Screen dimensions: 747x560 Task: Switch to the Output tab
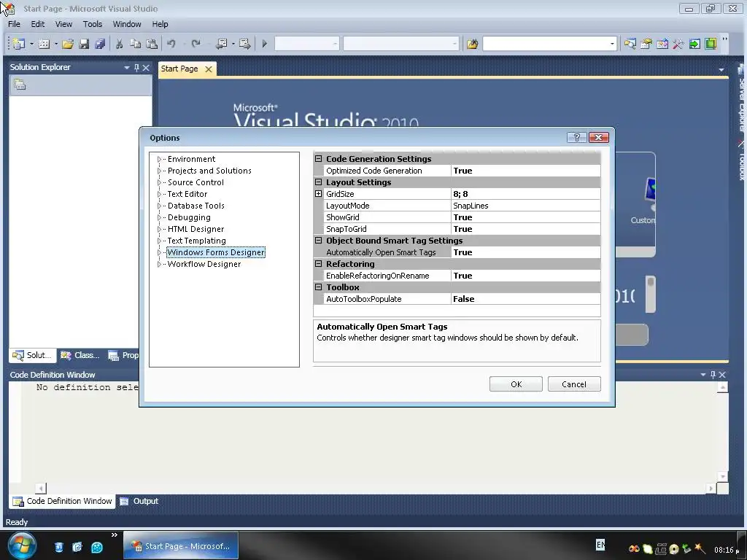pyautogui.click(x=139, y=501)
